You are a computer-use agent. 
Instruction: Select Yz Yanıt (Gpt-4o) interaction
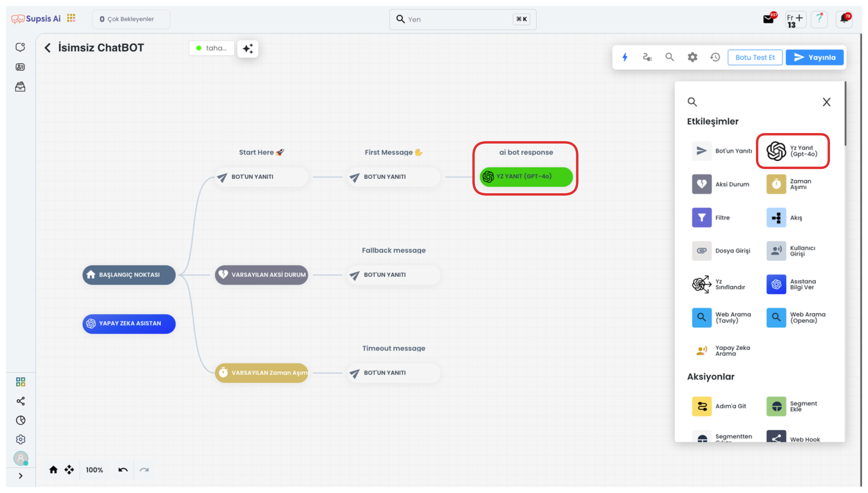tap(792, 151)
